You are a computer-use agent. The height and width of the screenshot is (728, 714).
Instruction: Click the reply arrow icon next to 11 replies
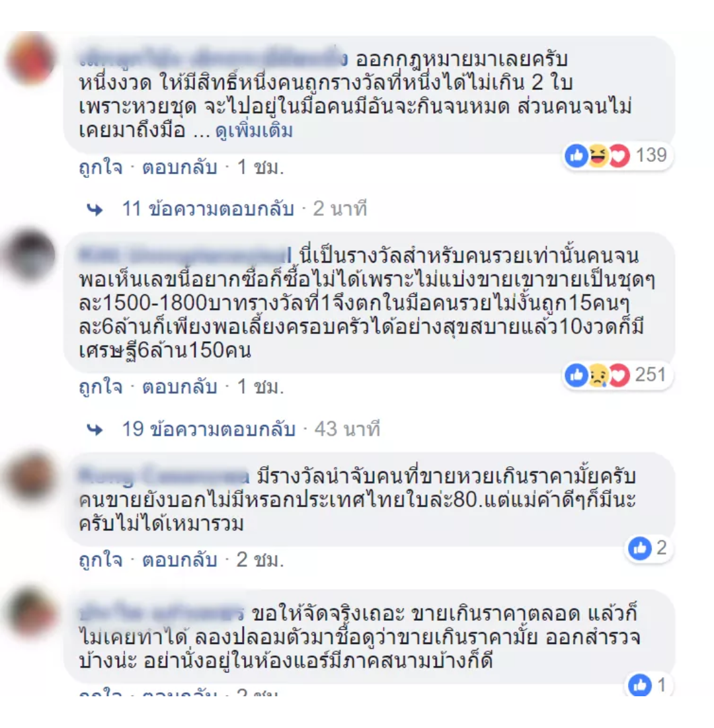(x=95, y=210)
